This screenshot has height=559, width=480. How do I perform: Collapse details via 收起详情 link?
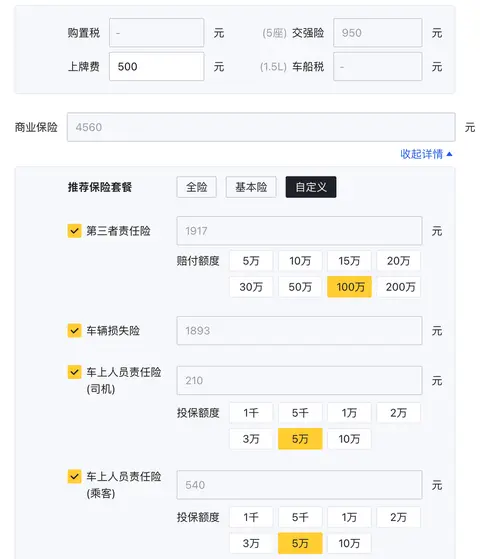(422, 154)
